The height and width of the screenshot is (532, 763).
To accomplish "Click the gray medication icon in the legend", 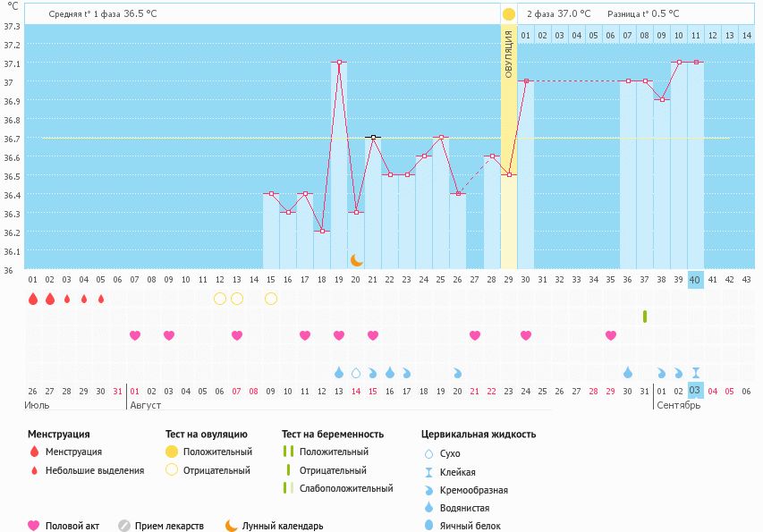I will 124,526.
